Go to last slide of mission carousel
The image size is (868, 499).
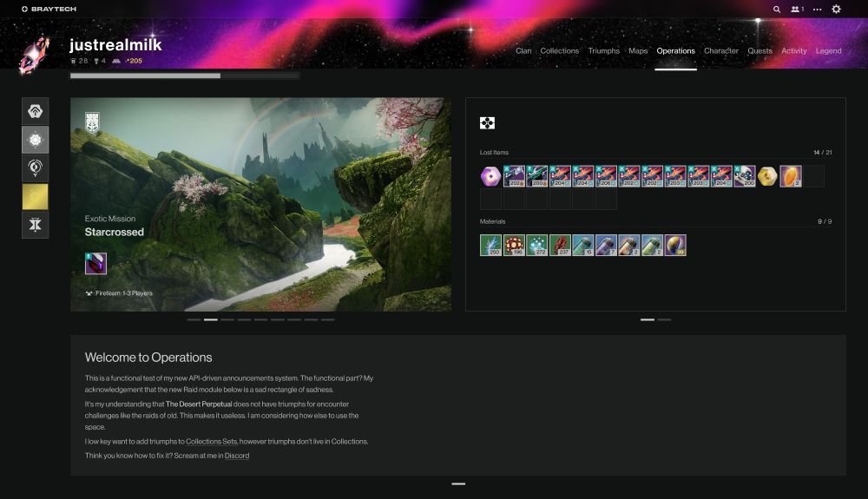click(328, 319)
